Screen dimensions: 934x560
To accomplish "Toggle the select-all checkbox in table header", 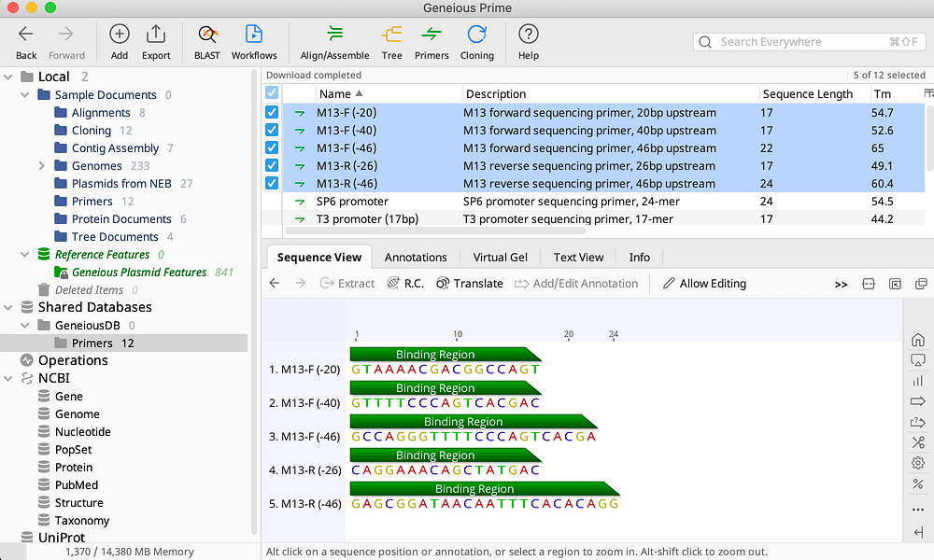I will tap(272, 93).
